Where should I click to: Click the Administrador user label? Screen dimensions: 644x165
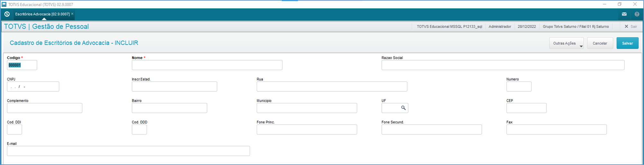[x=500, y=27]
